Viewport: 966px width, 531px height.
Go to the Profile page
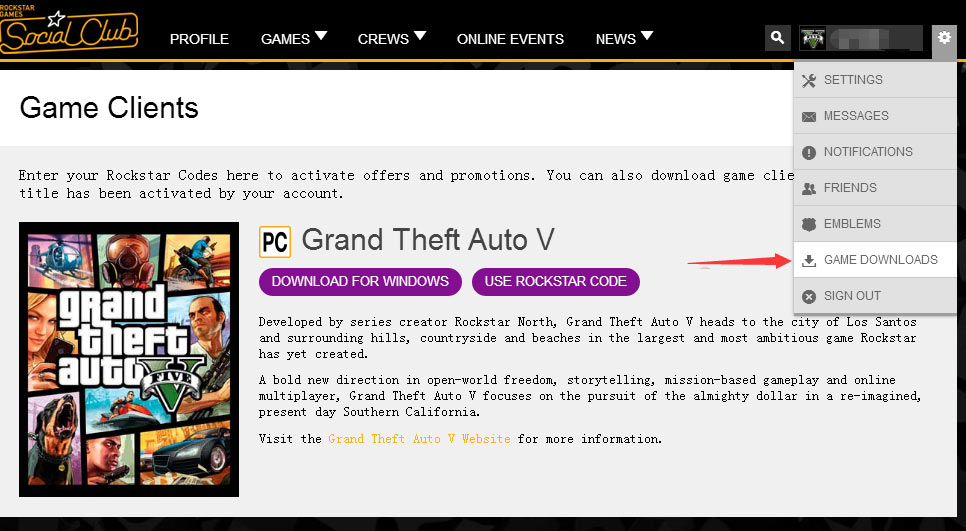pos(199,39)
